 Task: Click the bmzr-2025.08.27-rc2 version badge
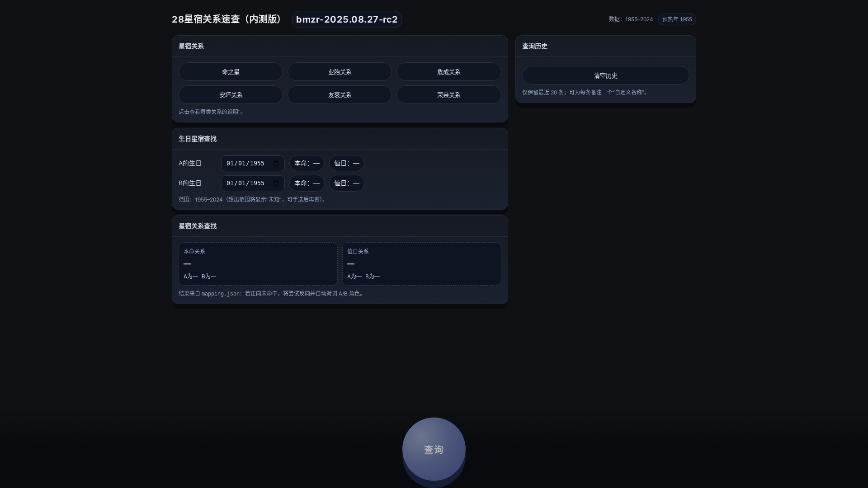click(347, 19)
